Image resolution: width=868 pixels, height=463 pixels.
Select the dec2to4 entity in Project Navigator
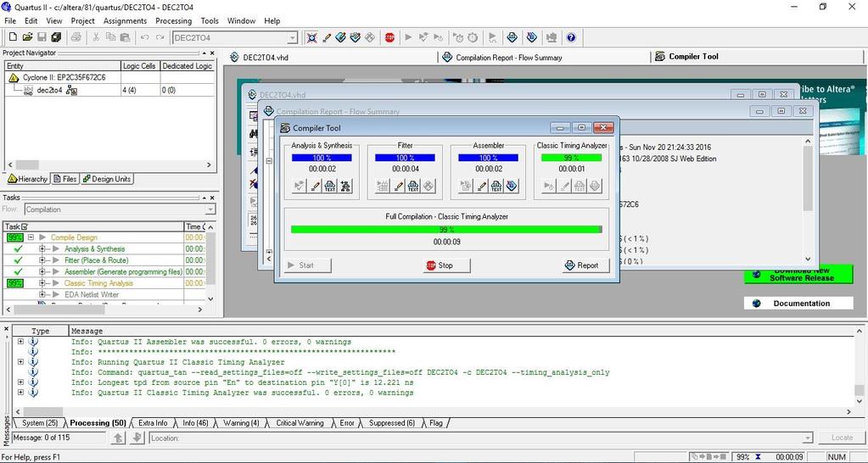[x=50, y=90]
